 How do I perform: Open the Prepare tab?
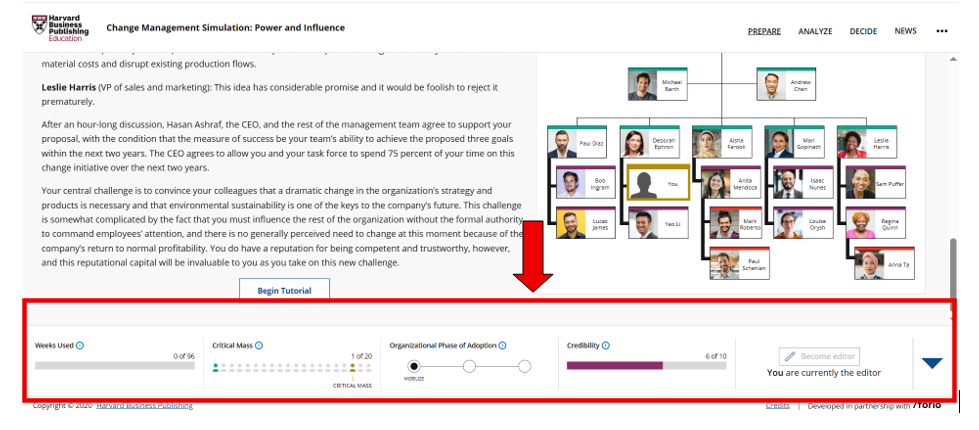(x=764, y=31)
